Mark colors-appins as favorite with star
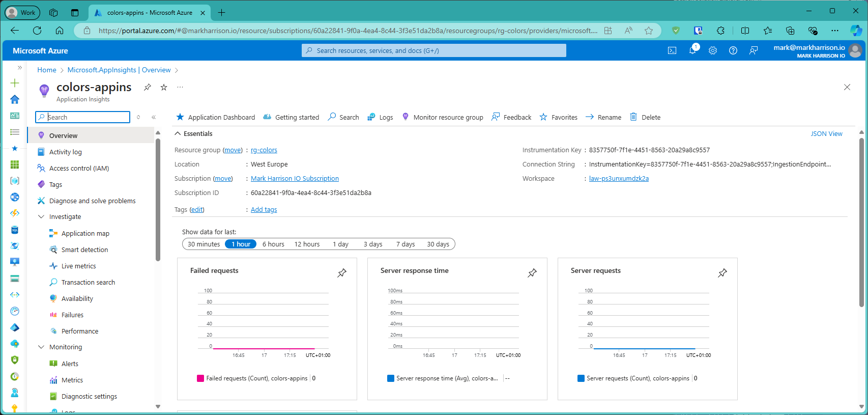The image size is (868, 415). pyautogui.click(x=164, y=87)
